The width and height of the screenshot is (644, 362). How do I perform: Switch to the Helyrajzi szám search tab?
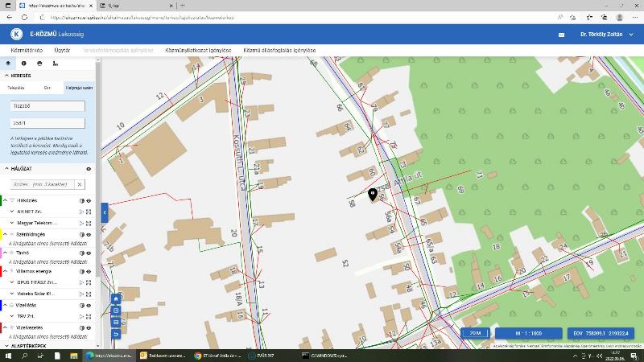point(79,88)
